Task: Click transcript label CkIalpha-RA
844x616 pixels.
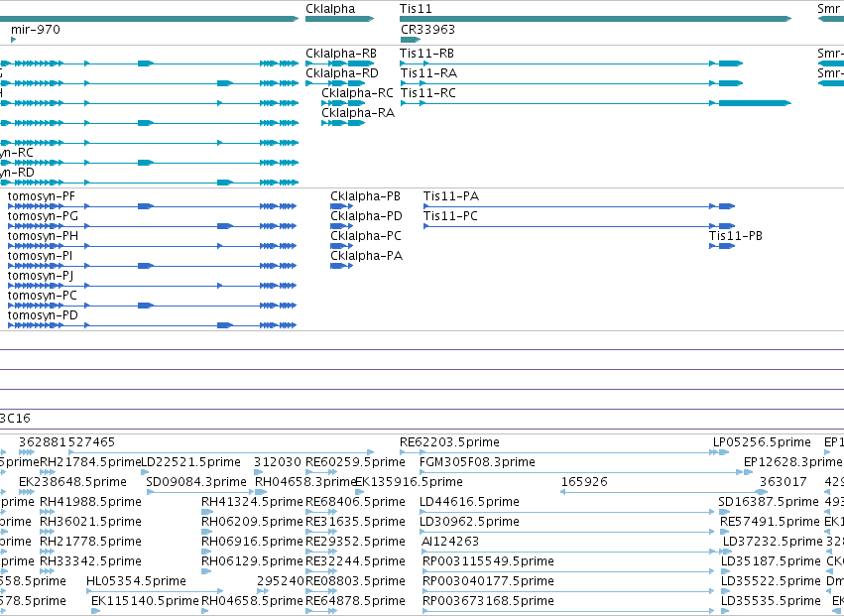Action: click(x=358, y=113)
